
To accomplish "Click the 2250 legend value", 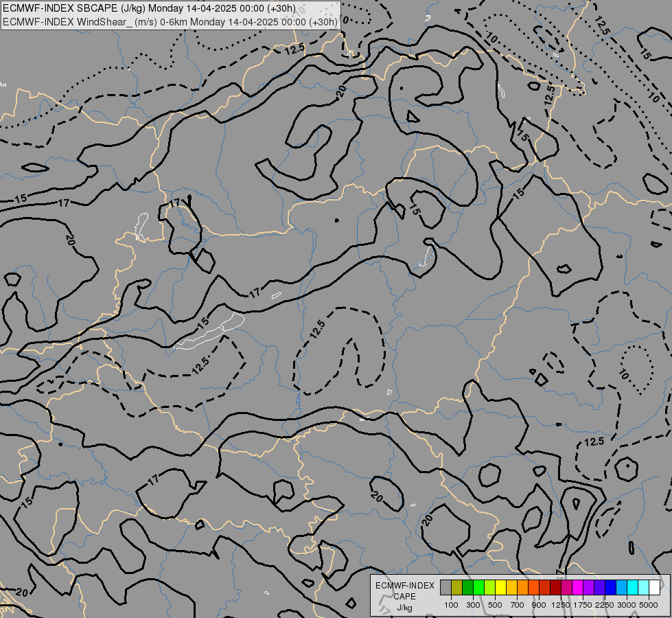I will (x=605, y=605).
